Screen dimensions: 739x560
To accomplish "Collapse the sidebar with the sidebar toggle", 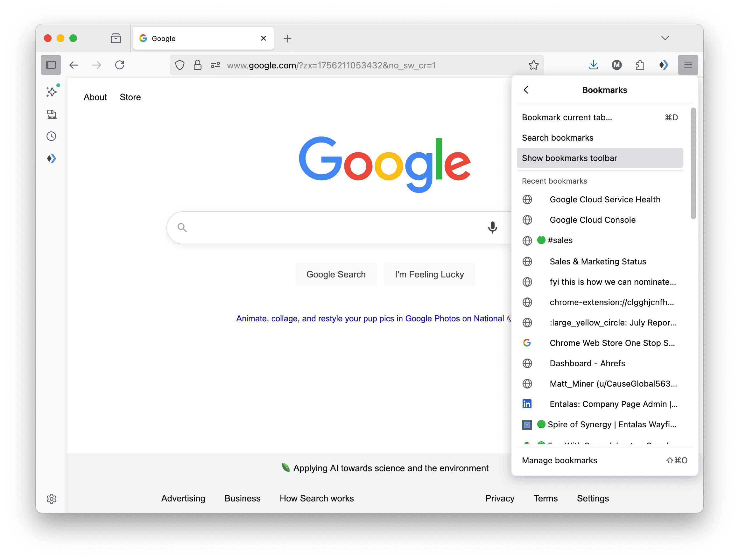I will [x=51, y=65].
